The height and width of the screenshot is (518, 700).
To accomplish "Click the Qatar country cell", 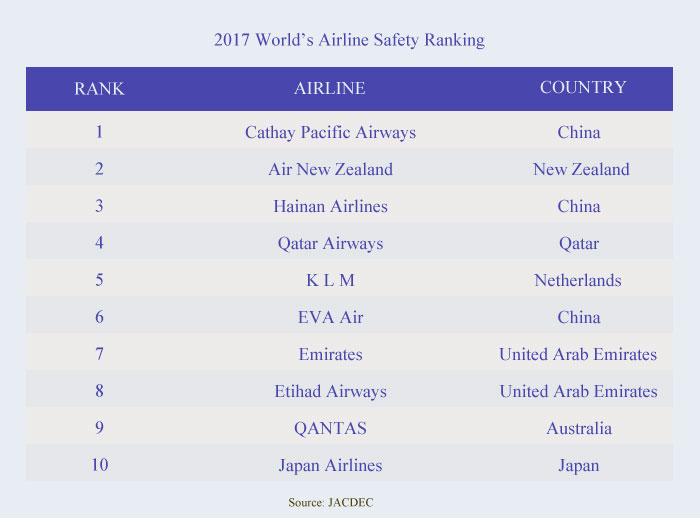I will tap(579, 243).
